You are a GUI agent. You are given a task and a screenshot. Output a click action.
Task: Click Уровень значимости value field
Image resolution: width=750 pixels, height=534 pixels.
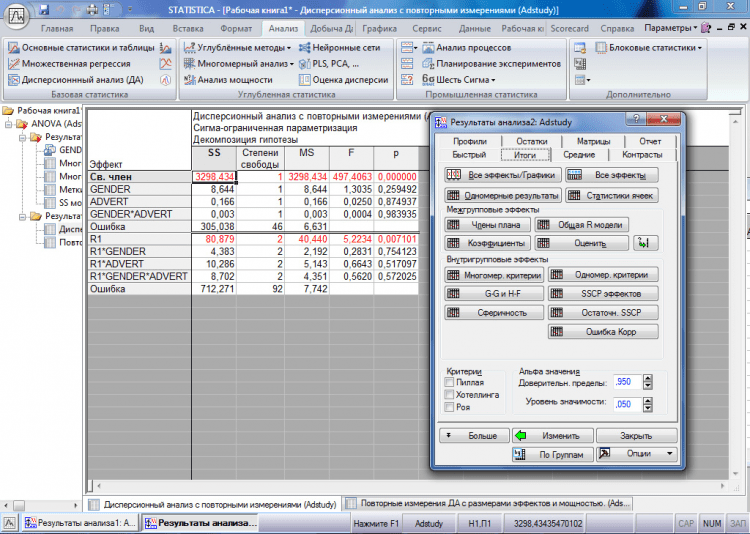coord(628,404)
